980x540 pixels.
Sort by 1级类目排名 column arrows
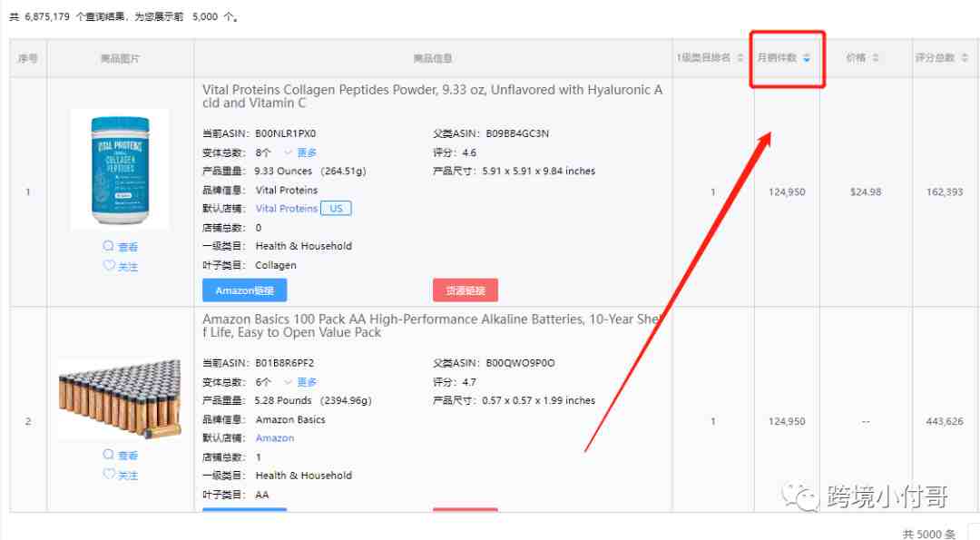pyautogui.click(x=740, y=57)
